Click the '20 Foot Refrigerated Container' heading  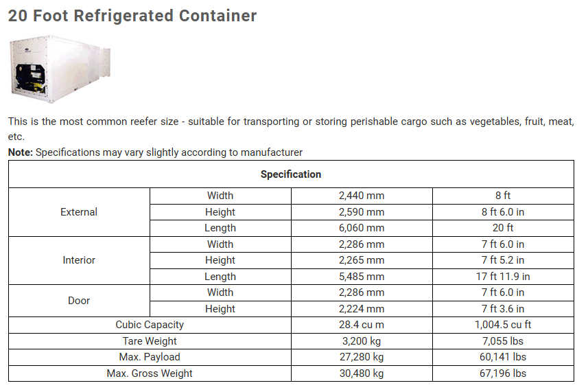132,16
